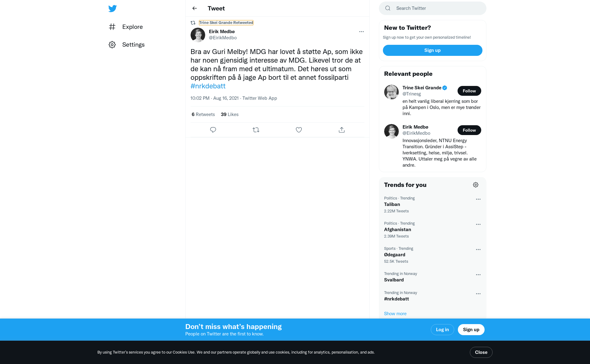Follow Trine Skei Grande
The height and width of the screenshot is (364, 590).
[469, 91]
